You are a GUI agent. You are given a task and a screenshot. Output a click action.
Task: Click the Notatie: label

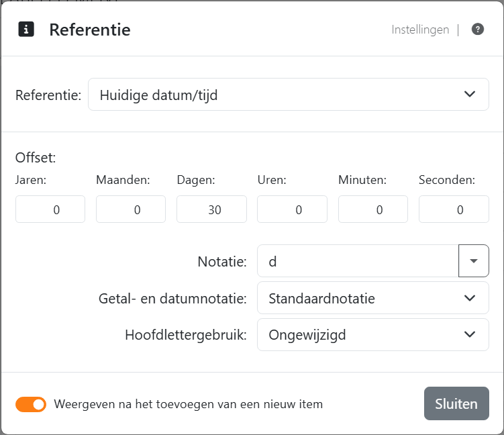click(x=222, y=261)
